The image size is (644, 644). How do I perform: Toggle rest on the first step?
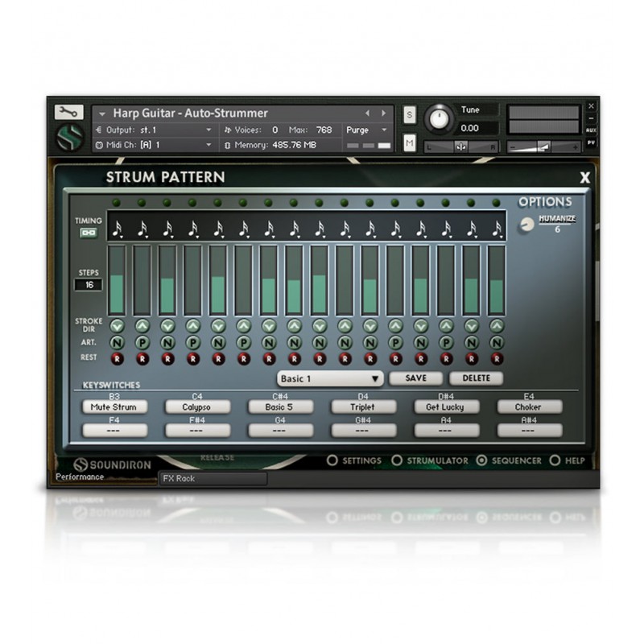(117, 358)
